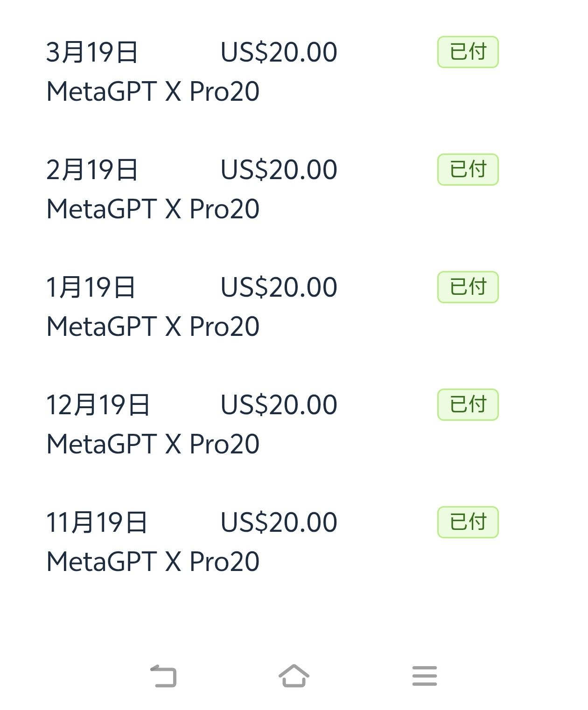Click the US$20.00 amount for December 19
Screen dimensions: 588x710
pyautogui.click(x=279, y=404)
